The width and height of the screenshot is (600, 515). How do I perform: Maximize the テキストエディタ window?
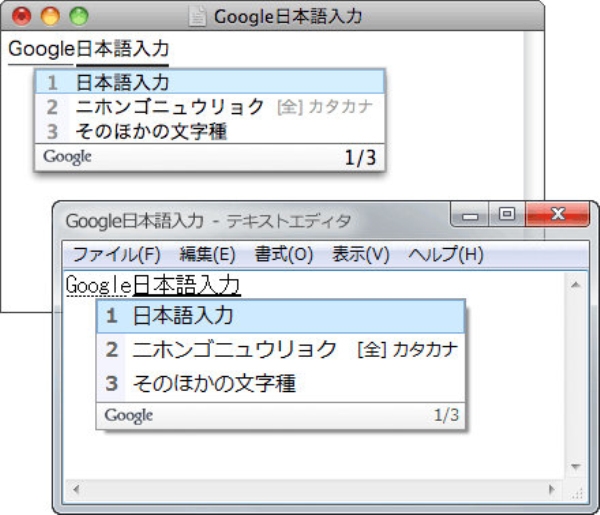pos(507,214)
